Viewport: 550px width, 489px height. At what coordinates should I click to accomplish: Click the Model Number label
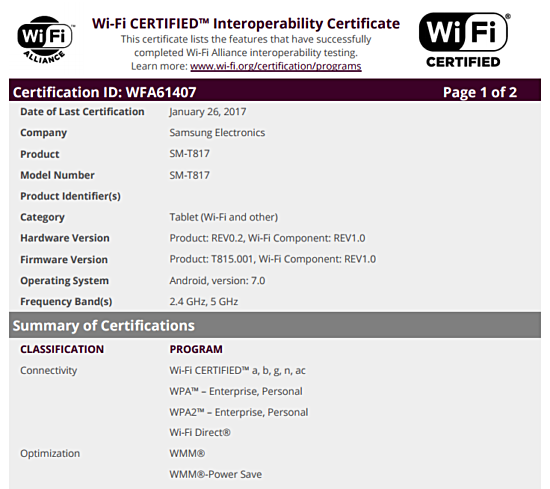coord(58,175)
